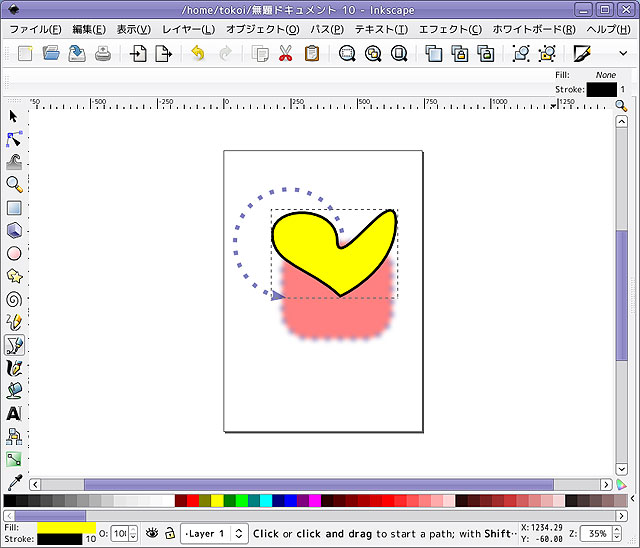Image resolution: width=640 pixels, height=548 pixels.
Task: Open the Layer 1 dropdown
Action: click(x=214, y=534)
